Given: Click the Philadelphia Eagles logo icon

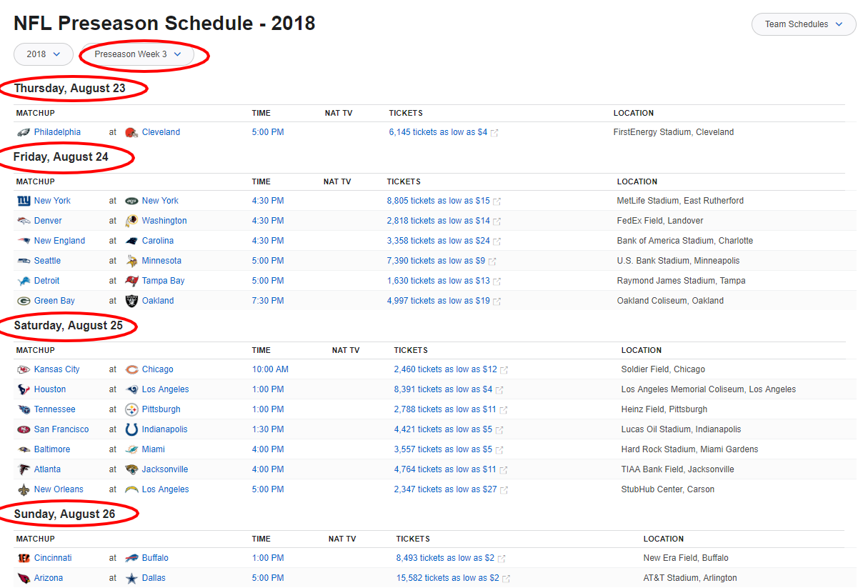Looking at the screenshot, I should tap(24, 132).
